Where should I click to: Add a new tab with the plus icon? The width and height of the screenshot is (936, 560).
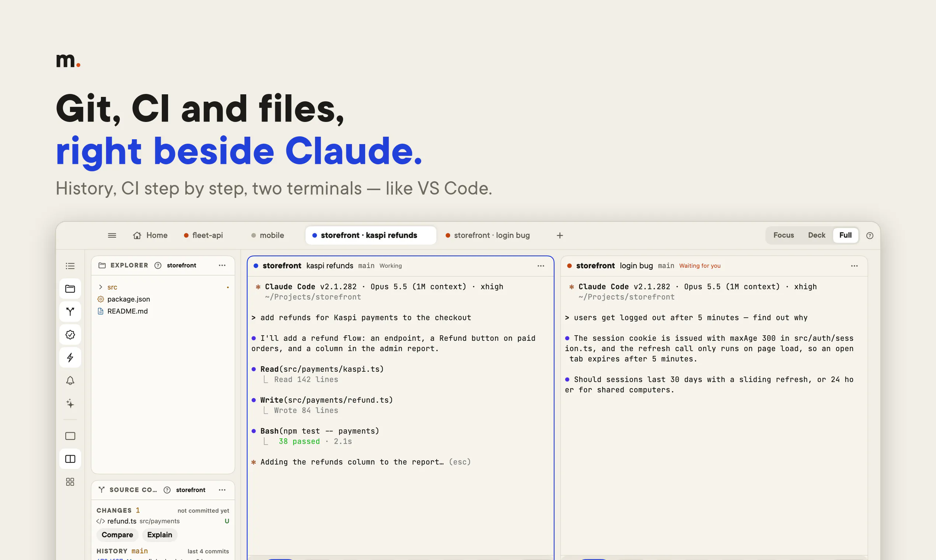(560, 235)
